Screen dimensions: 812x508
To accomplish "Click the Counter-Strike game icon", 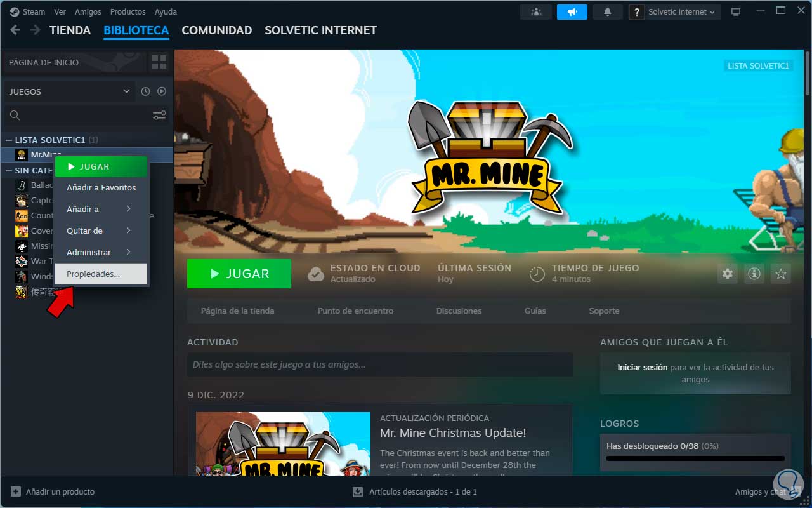I will tap(22, 216).
